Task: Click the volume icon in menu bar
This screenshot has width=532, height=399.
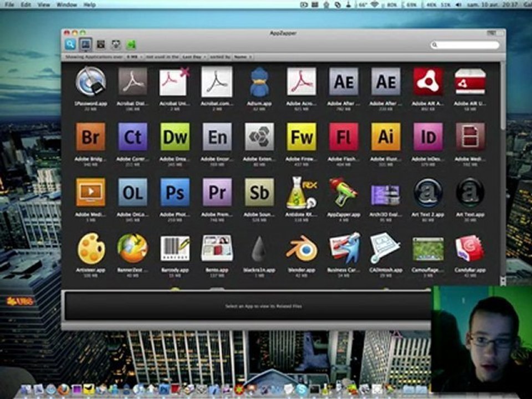Action: point(458,4)
